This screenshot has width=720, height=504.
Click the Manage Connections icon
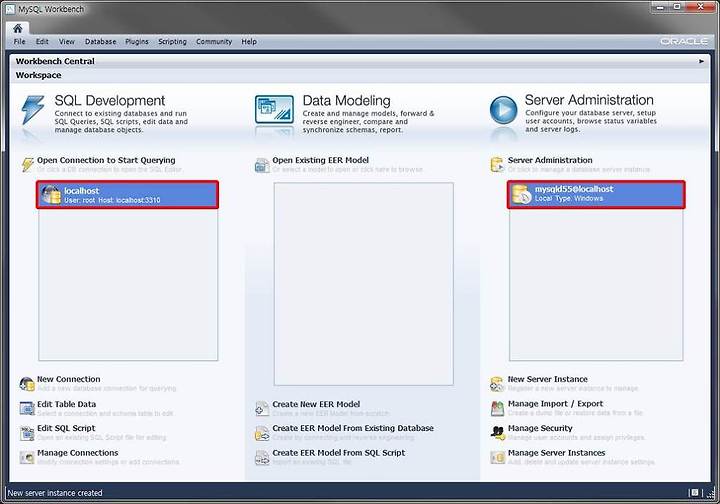click(x=27, y=457)
